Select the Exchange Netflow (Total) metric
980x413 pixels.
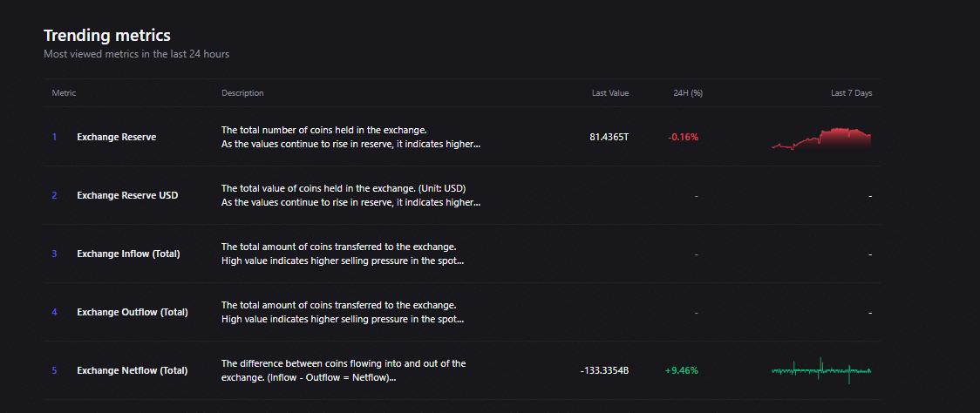(132, 370)
